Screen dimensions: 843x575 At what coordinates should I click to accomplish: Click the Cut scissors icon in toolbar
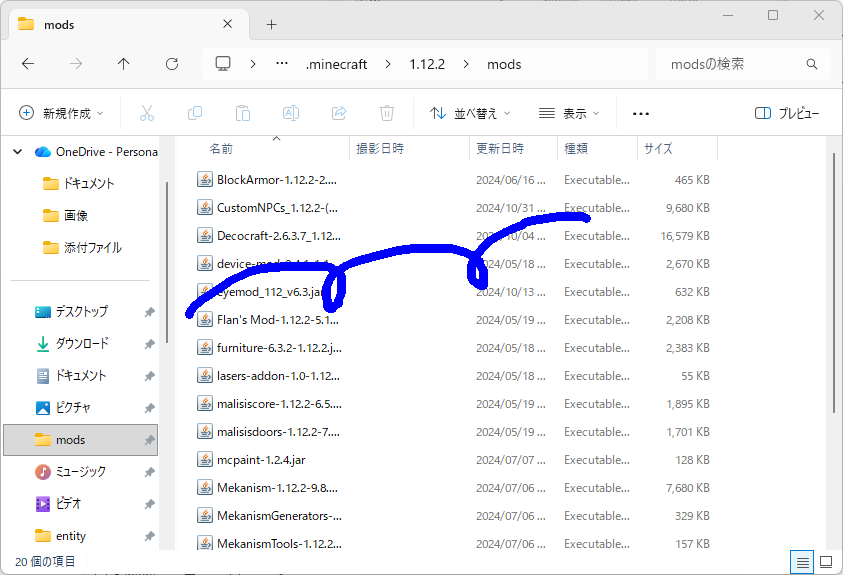point(147,113)
